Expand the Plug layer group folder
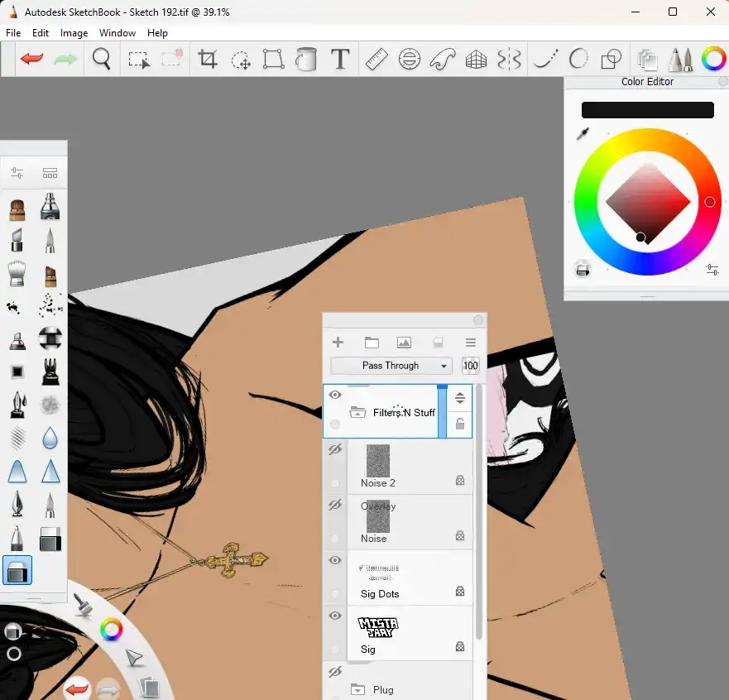Screen dimensions: 729x700 tap(358, 689)
